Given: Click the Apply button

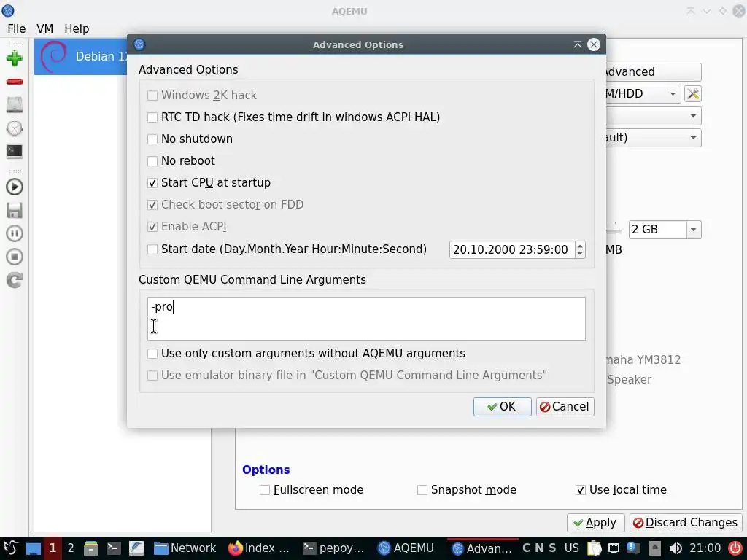Looking at the screenshot, I should [x=595, y=522].
